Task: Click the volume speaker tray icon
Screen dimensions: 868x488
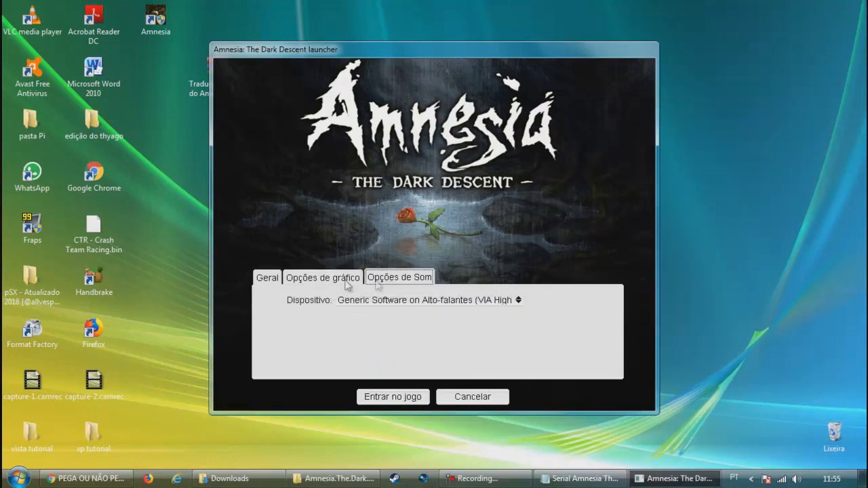Action: [797, 479]
